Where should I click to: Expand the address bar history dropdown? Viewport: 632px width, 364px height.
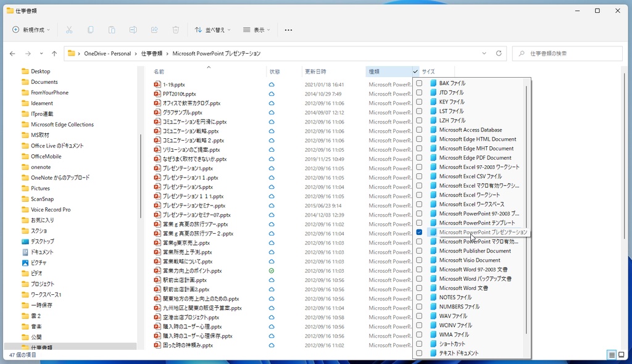(x=484, y=53)
